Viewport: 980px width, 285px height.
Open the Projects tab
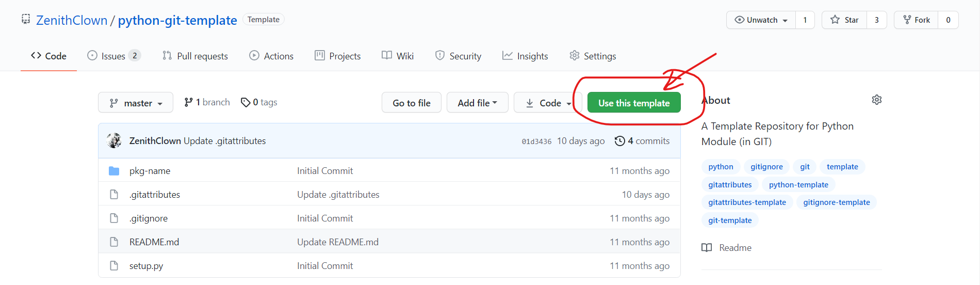(x=338, y=56)
